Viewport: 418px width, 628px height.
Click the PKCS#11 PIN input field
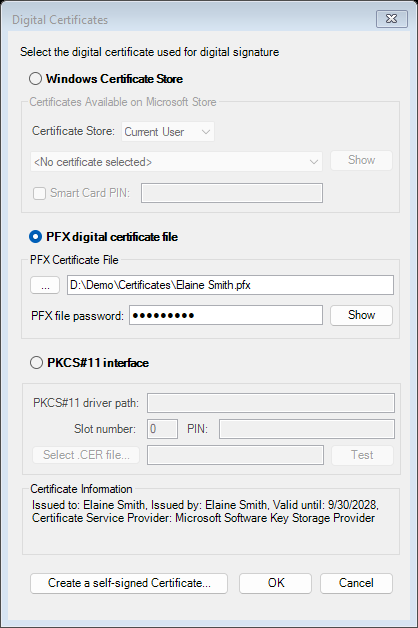(307, 429)
